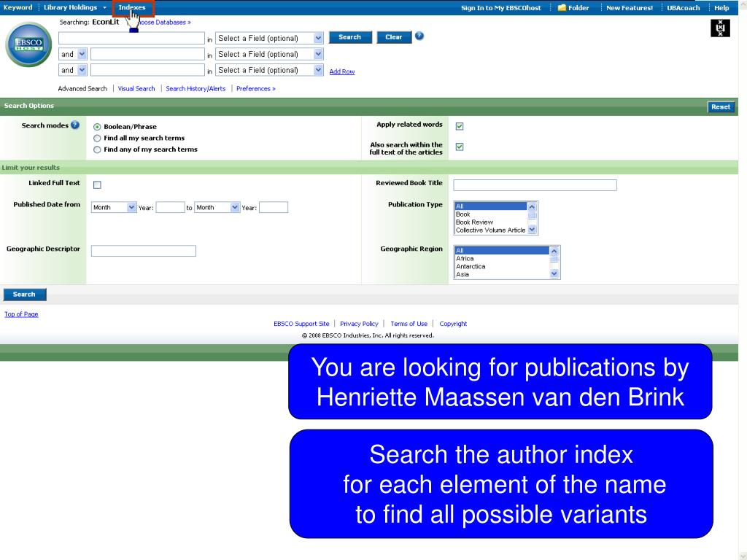Screen dimensions: 747x560
Task: Click the university crest logo
Action: click(x=720, y=28)
